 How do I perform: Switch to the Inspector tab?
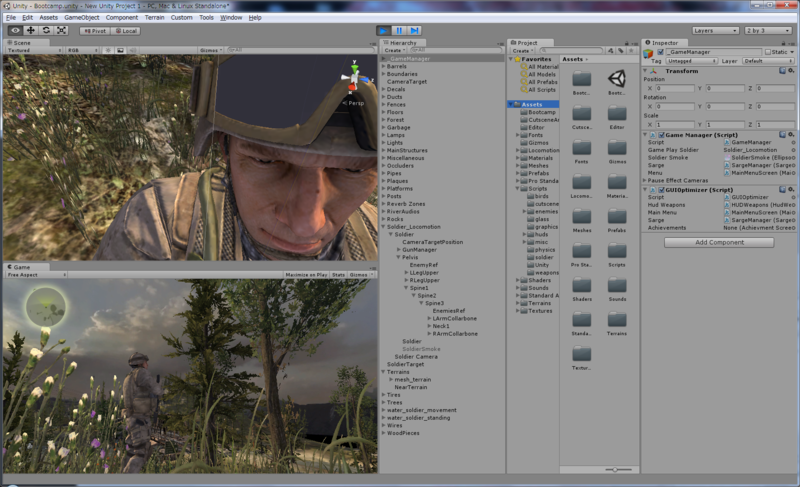[x=665, y=43]
